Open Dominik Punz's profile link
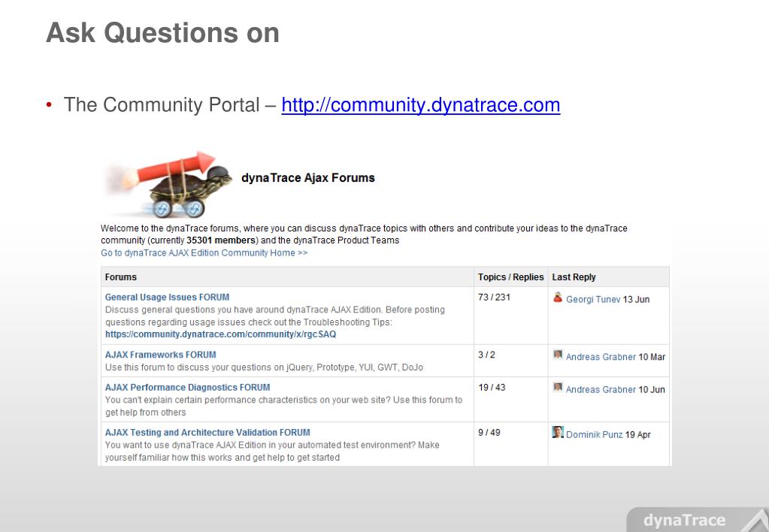This screenshot has height=532, width=769. pos(594,435)
